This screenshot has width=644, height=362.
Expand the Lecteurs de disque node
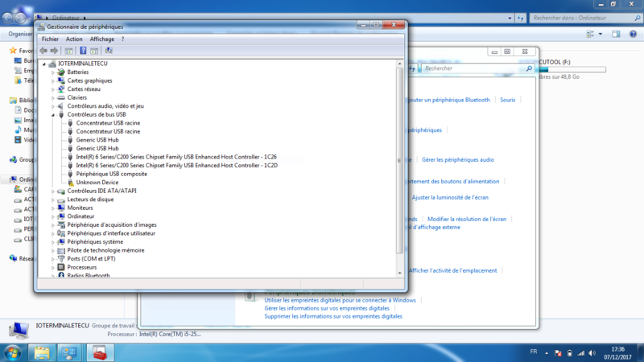click(53, 200)
